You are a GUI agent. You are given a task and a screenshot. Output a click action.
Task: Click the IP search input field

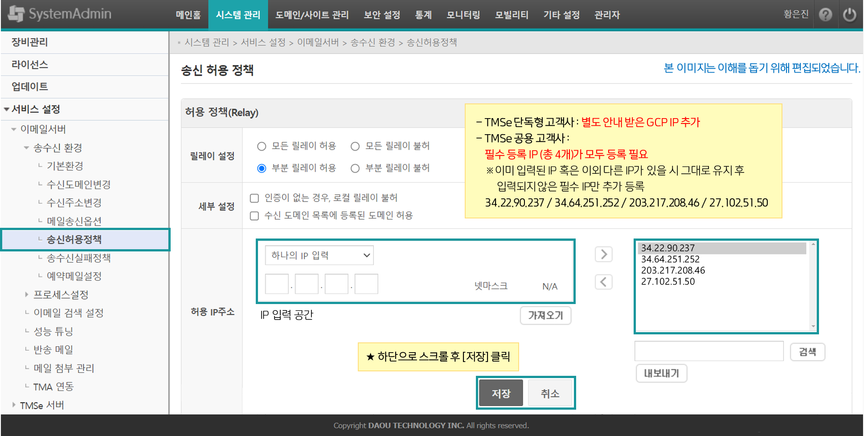[x=708, y=351]
